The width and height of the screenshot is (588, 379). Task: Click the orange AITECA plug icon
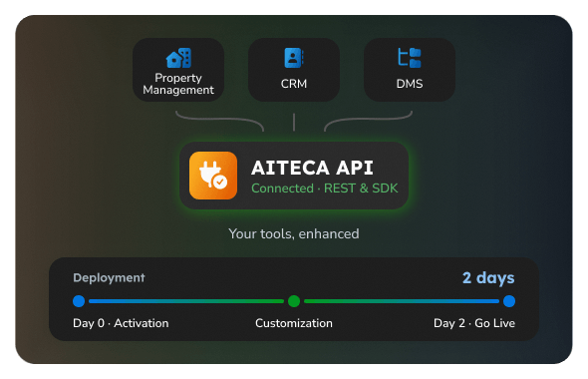(x=213, y=176)
